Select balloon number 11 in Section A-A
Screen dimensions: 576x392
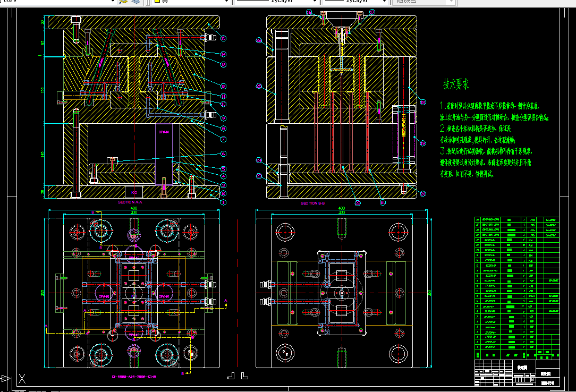(223, 96)
